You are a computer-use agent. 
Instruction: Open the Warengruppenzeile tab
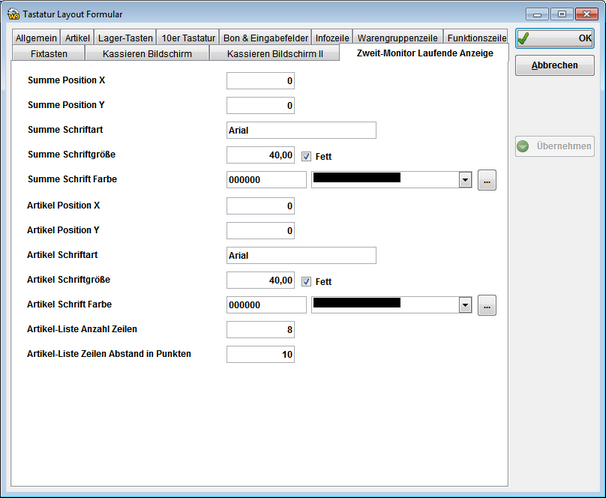pos(398,38)
